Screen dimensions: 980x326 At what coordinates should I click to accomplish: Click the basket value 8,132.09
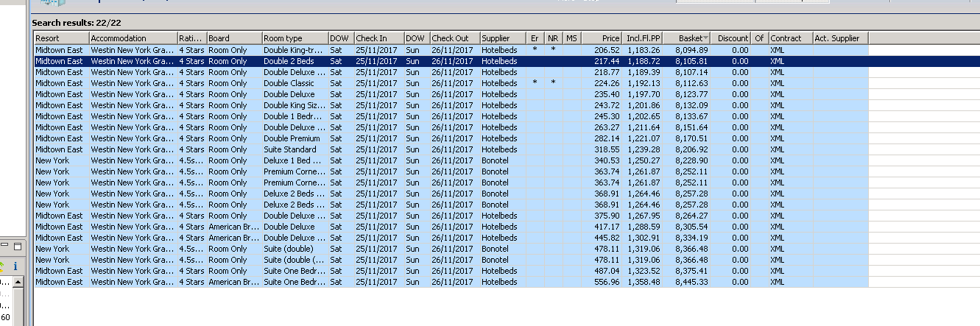pos(691,105)
